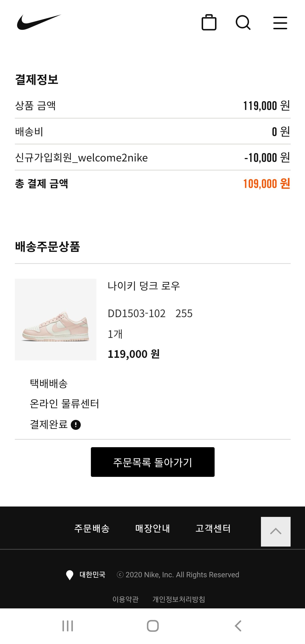Open 주문배송 footer menu

pyautogui.click(x=92, y=528)
